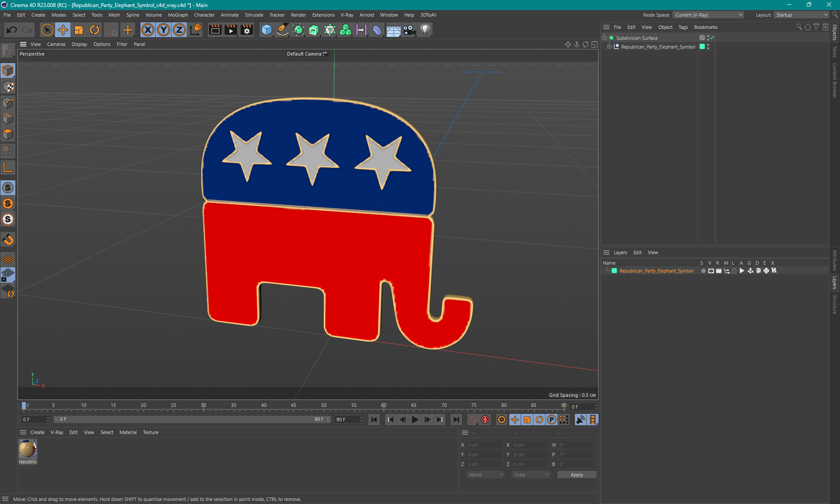
Task: Select the Live Selection tool
Action: (47, 30)
